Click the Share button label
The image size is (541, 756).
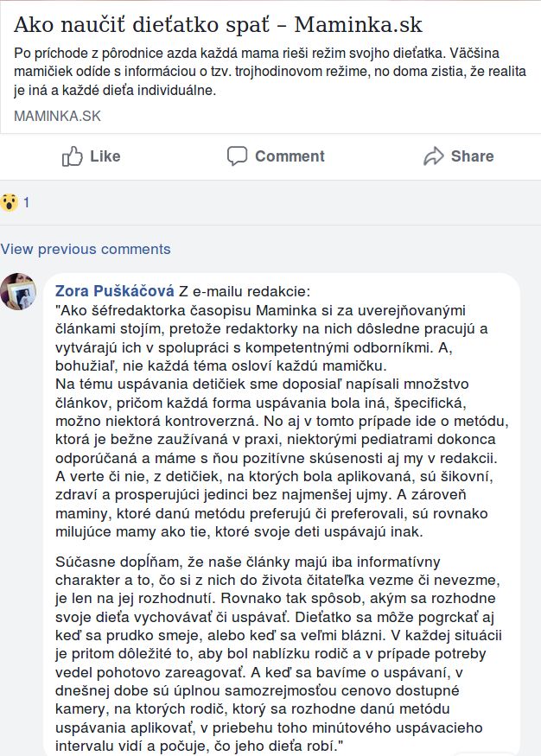(x=472, y=156)
